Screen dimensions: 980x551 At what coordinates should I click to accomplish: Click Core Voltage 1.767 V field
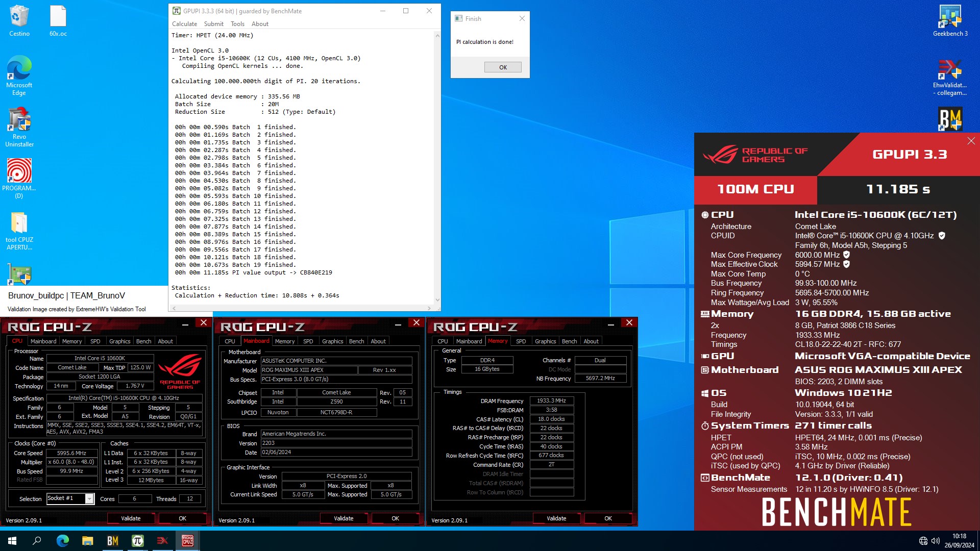pos(135,386)
